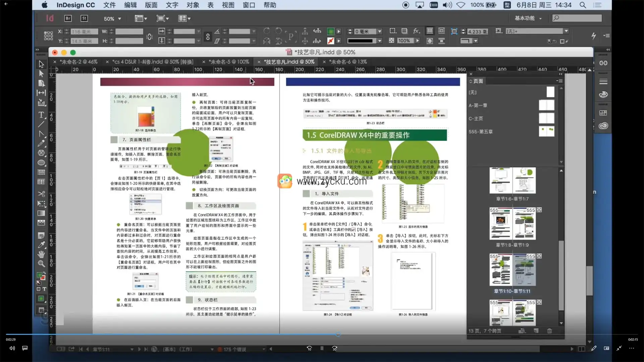Click delete page trash icon in Pages panel
The image size is (644, 362).
(549, 331)
